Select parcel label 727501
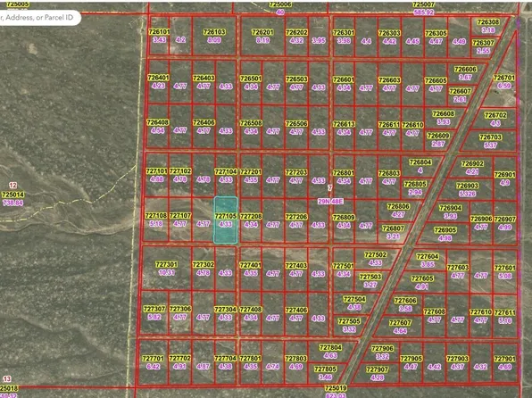Viewport: 532px width, 398px height. (344, 266)
